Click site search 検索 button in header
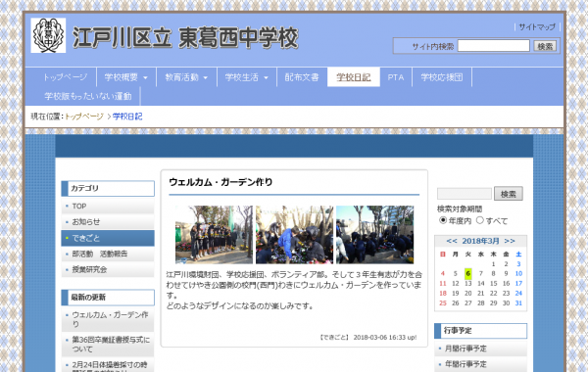 click(x=545, y=46)
